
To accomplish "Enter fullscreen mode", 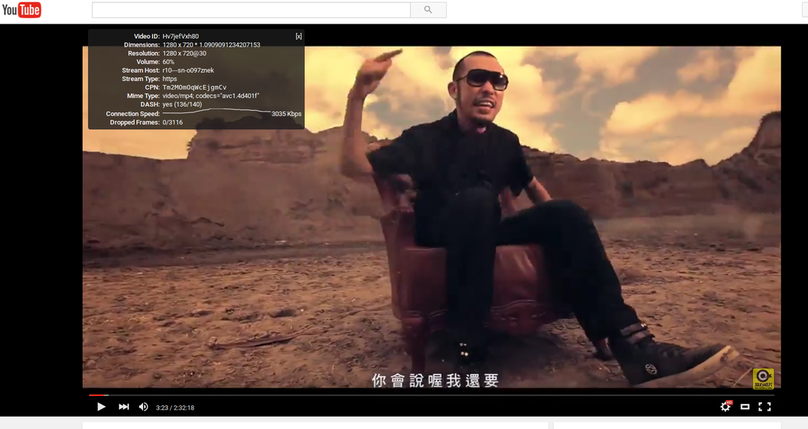I will (765, 407).
